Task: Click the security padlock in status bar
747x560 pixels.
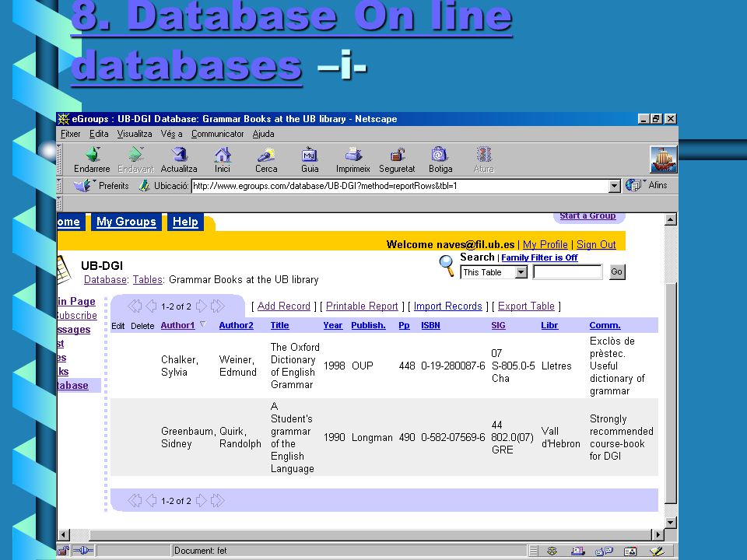Action: [x=63, y=551]
